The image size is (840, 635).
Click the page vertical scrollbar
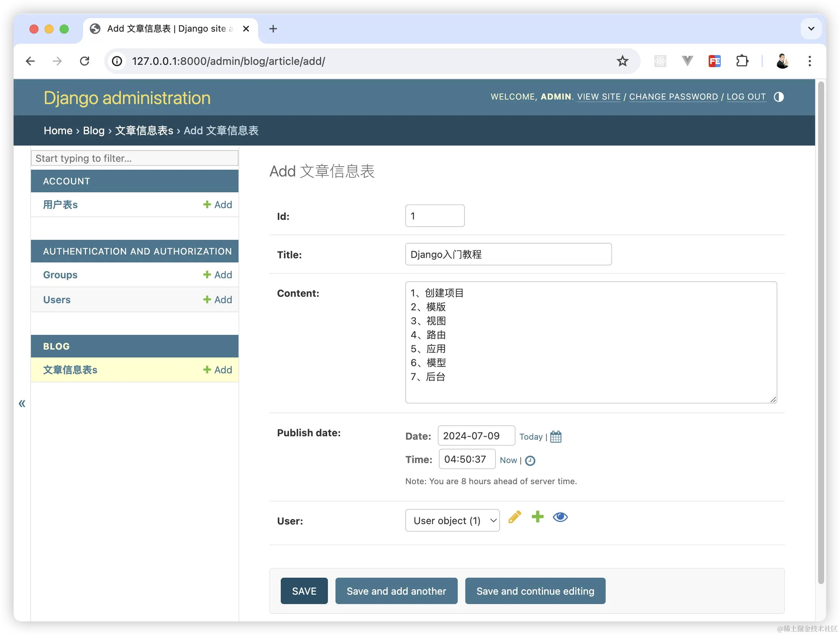pos(821,330)
